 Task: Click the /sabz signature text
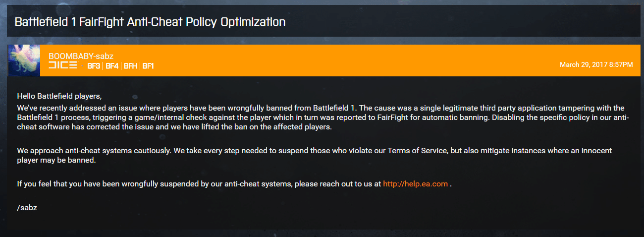coord(27,208)
